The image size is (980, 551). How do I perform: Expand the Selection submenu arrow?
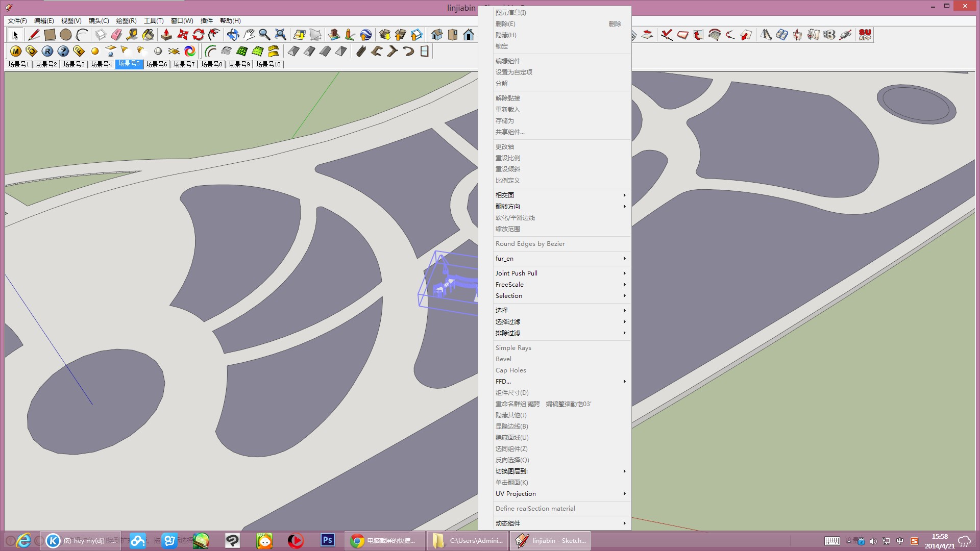pos(624,296)
